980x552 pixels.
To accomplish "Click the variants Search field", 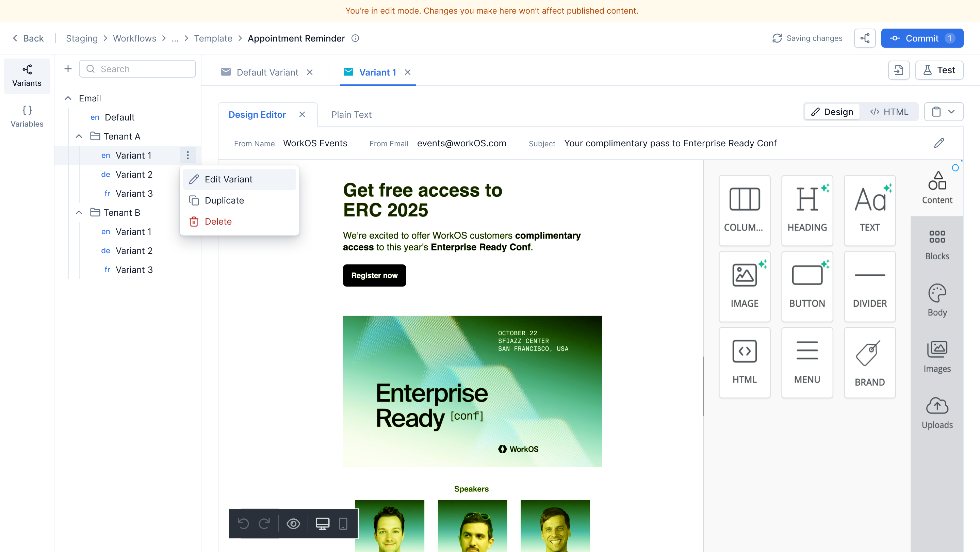I will click(x=137, y=69).
